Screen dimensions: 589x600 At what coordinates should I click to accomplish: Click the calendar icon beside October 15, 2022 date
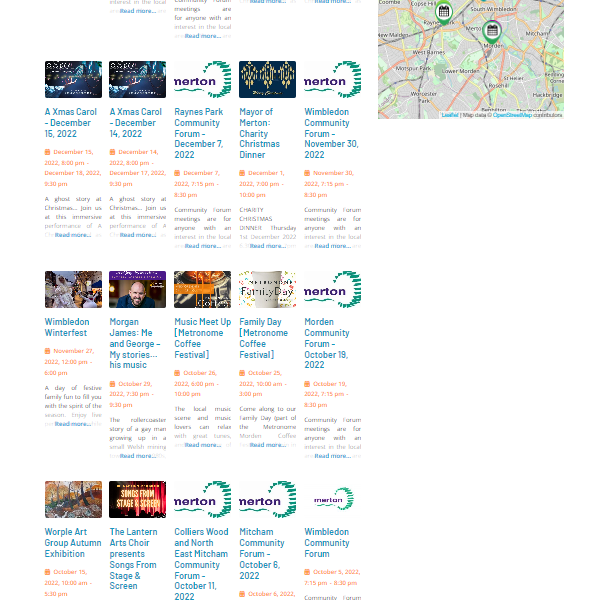click(47, 572)
